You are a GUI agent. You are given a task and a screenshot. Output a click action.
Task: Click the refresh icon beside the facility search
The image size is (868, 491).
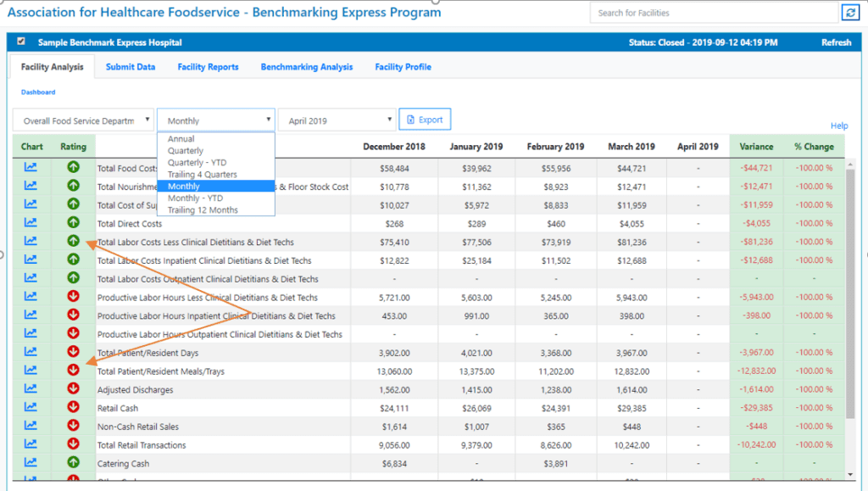pos(849,13)
